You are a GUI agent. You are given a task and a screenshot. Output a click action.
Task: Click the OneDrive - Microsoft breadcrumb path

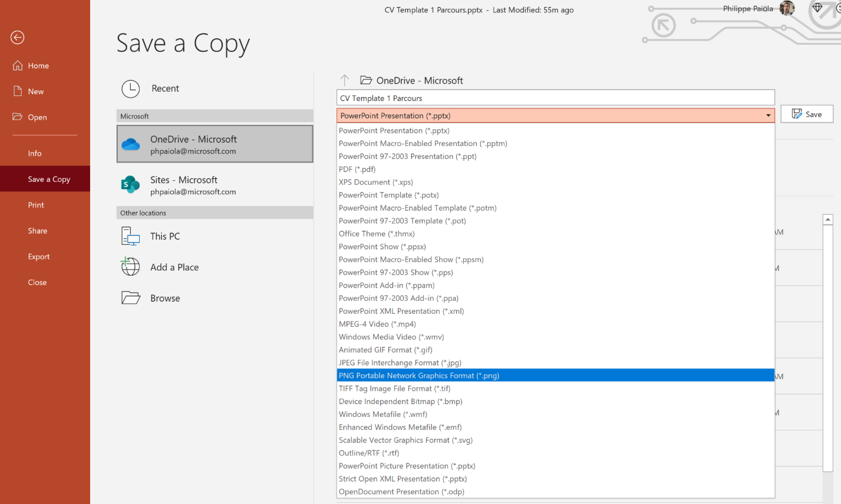point(420,81)
